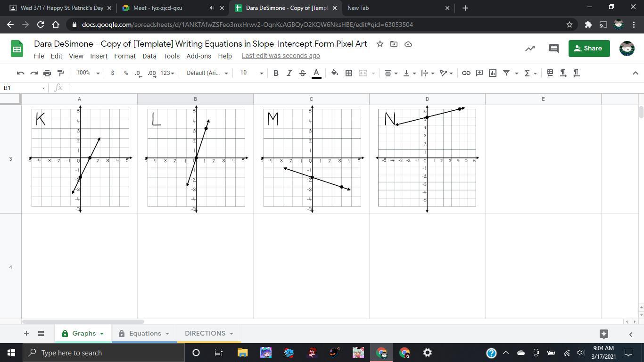Open File Explorer from the taskbar
Screen dimensions: 644x362
tap(242, 353)
